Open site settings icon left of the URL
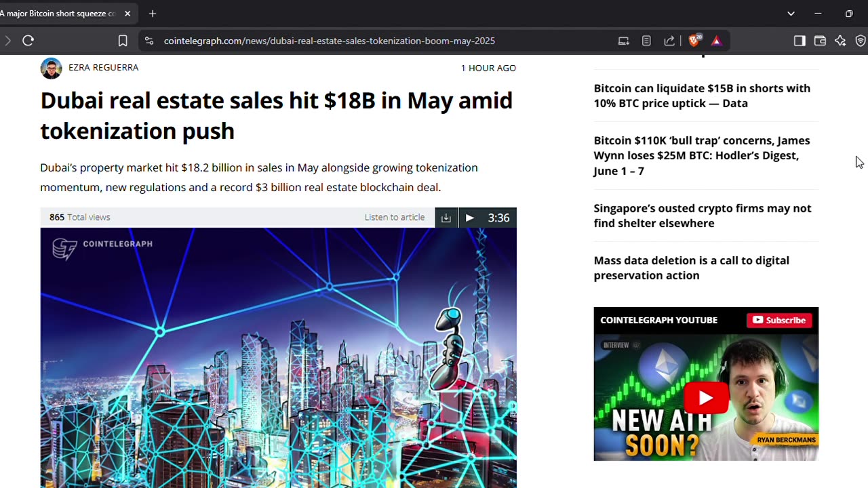This screenshot has width=868, height=488. pos(149,41)
